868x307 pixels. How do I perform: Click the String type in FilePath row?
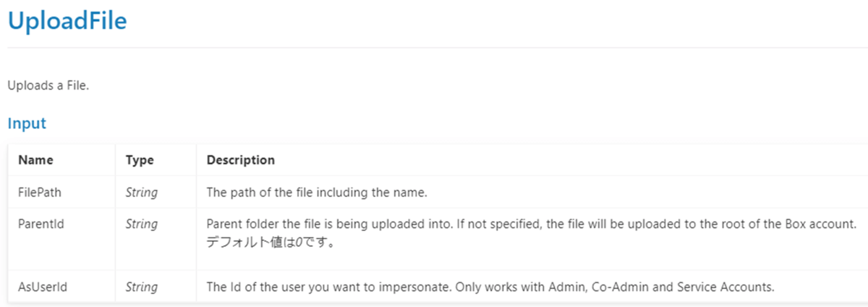tap(142, 193)
